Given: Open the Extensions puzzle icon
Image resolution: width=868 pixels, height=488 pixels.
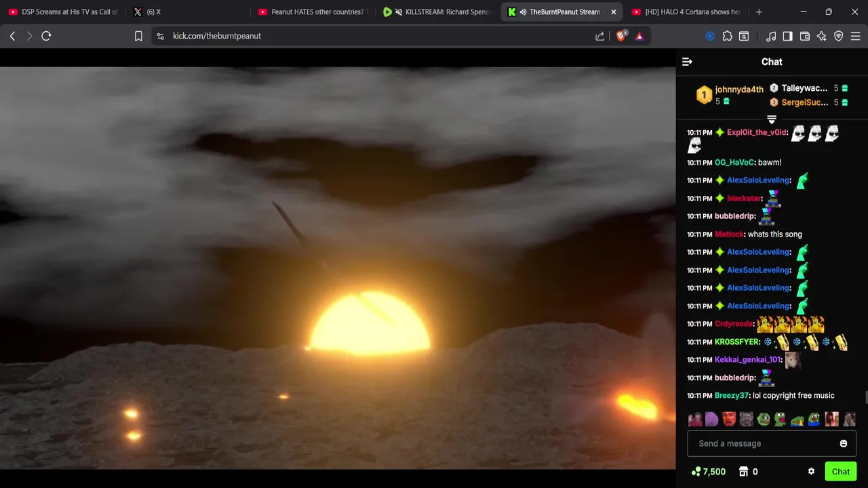Looking at the screenshot, I should coord(728,36).
